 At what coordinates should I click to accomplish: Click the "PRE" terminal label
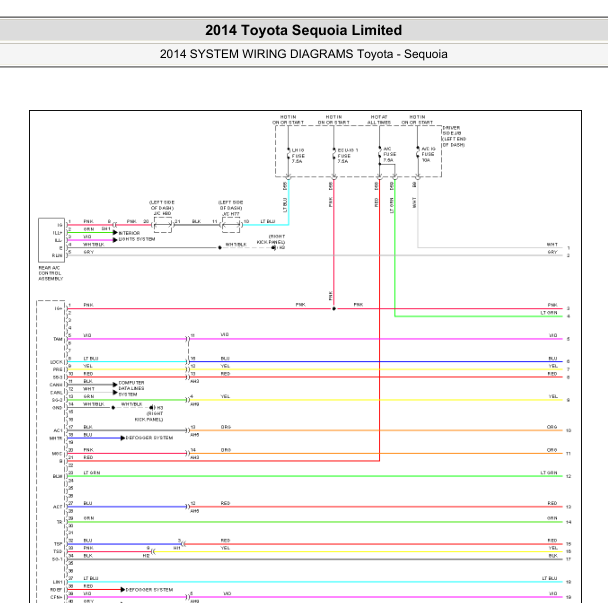pyautogui.click(x=58, y=370)
